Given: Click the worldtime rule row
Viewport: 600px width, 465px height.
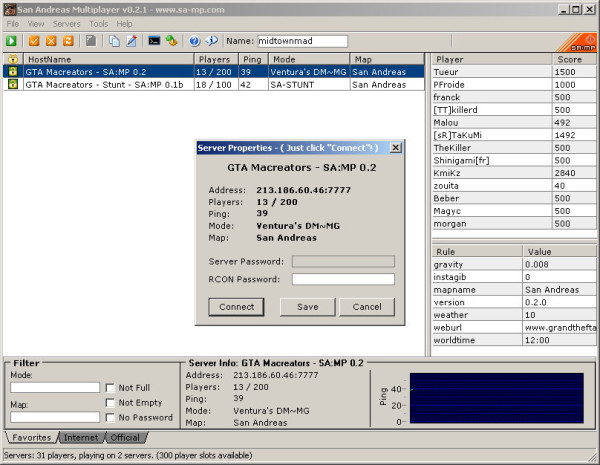Looking at the screenshot, I should (x=514, y=340).
